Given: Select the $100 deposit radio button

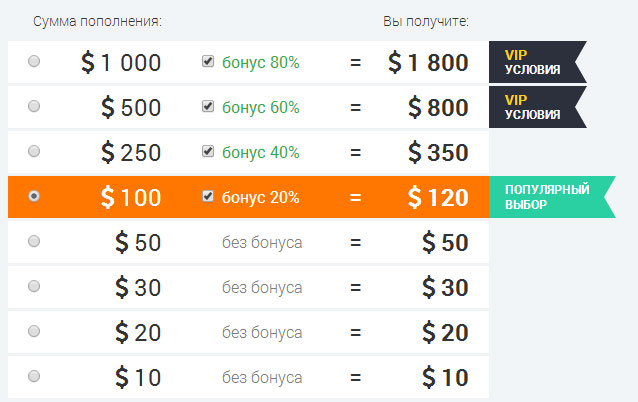Looking at the screenshot, I should point(35,197).
